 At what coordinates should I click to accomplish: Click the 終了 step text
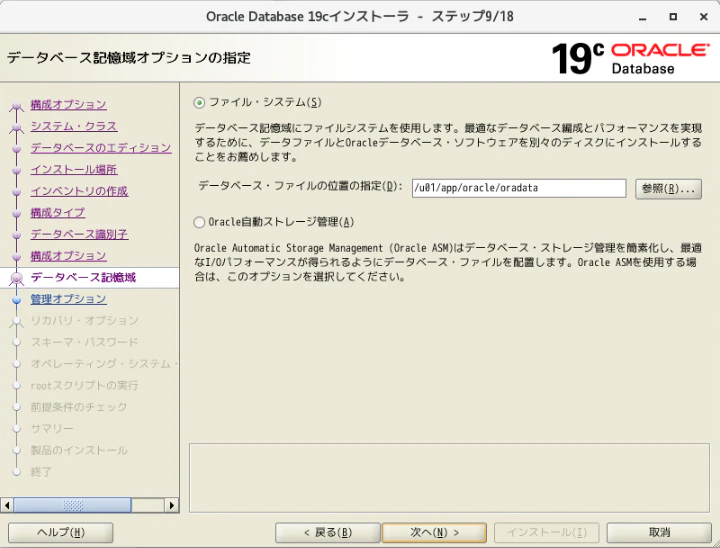41,472
